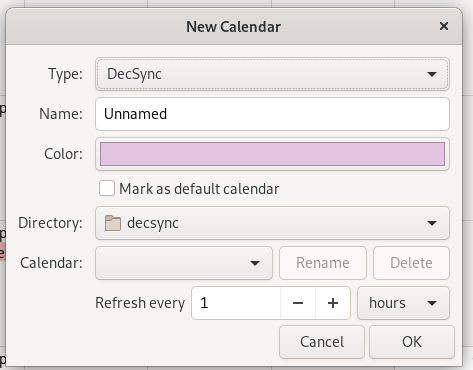Screen dimensions: 473x370
Task: Click the Name field containing Unnamed
Action: [x=272, y=114]
